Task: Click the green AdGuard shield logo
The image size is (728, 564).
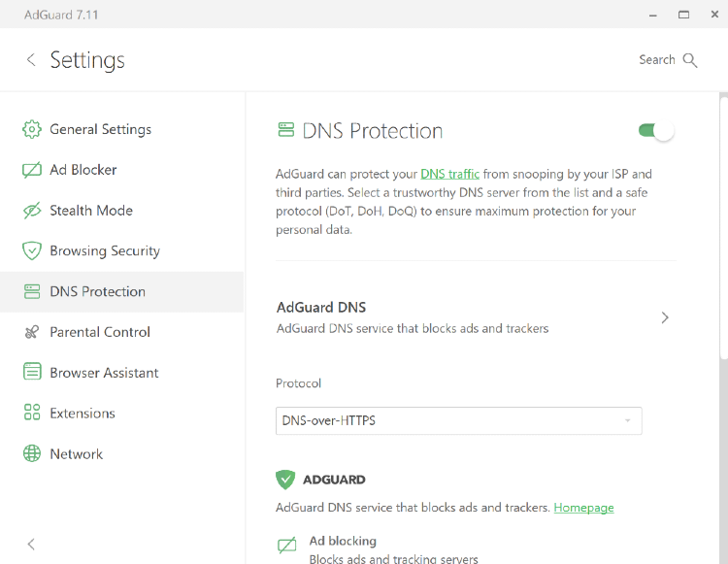Action: [285, 480]
